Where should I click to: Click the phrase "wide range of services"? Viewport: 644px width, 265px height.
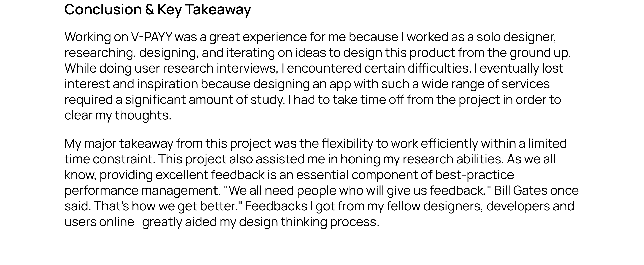tap(486, 84)
